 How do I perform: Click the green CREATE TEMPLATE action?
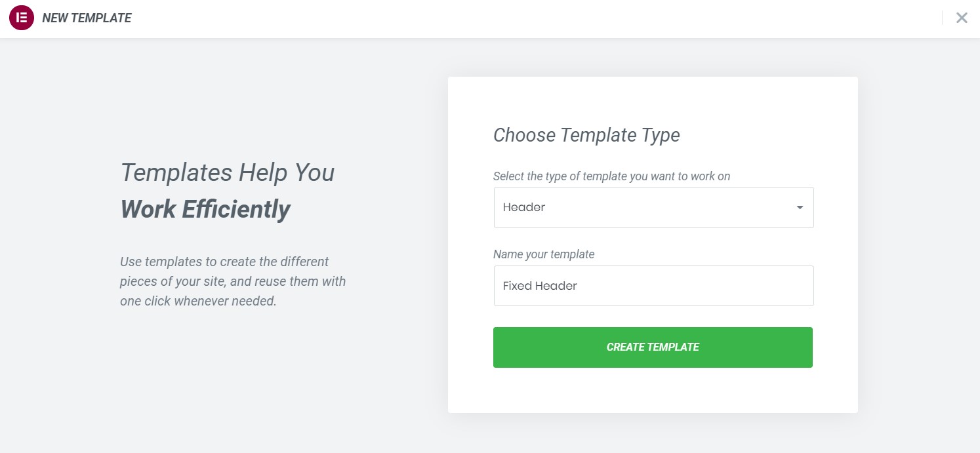pos(653,347)
